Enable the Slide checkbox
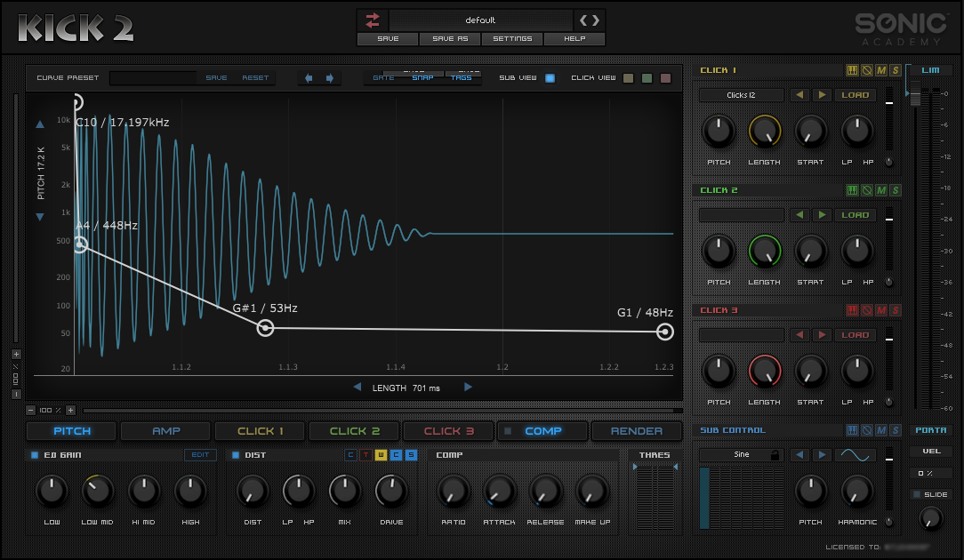Viewport: 964px width, 560px height. tap(917, 494)
